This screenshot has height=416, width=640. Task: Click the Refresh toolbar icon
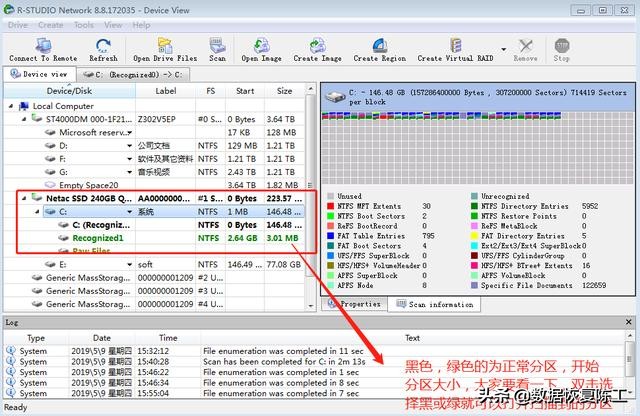pos(103,45)
